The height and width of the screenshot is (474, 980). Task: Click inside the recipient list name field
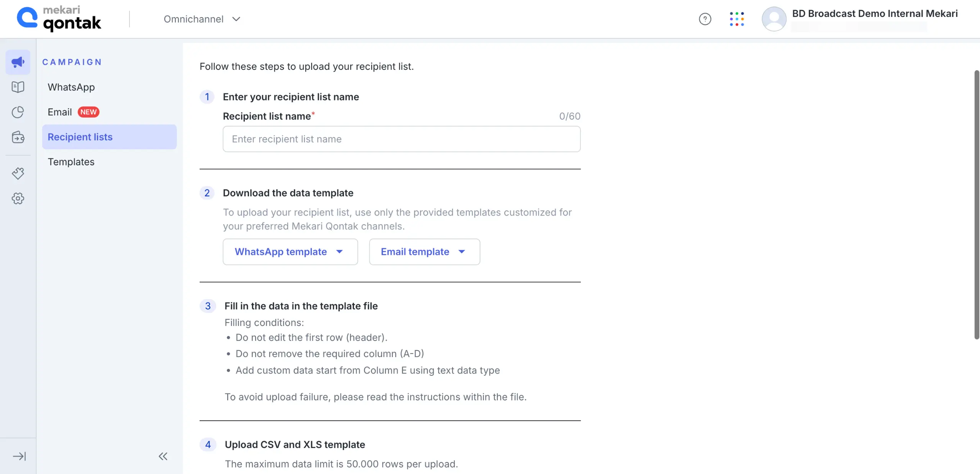click(401, 139)
